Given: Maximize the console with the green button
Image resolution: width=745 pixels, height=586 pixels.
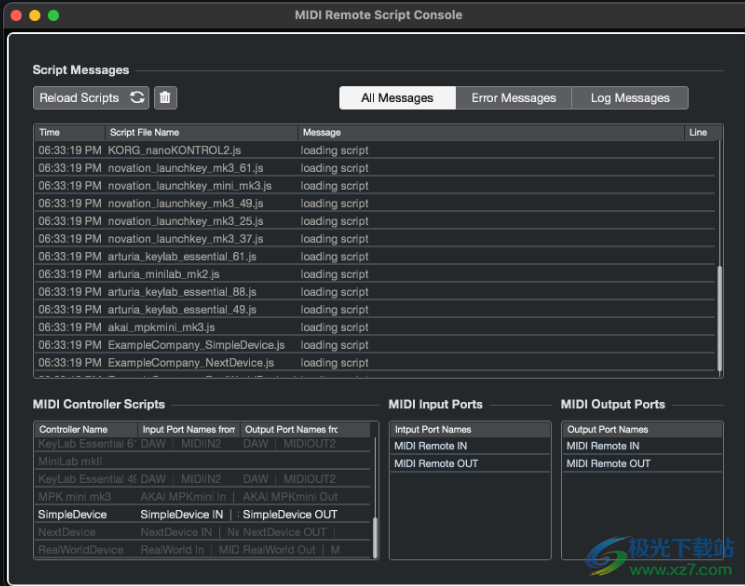Looking at the screenshot, I should pos(54,15).
